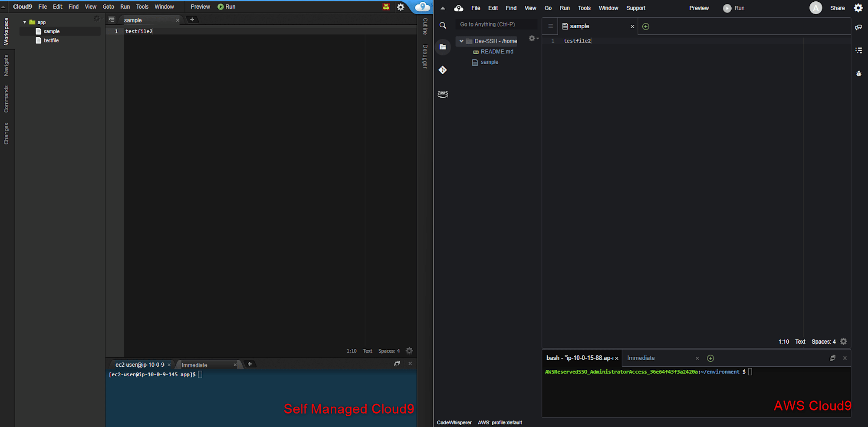Select sample file in left workspace tree
The width and height of the screenshot is (868, 427).
(x=52, y=31)
